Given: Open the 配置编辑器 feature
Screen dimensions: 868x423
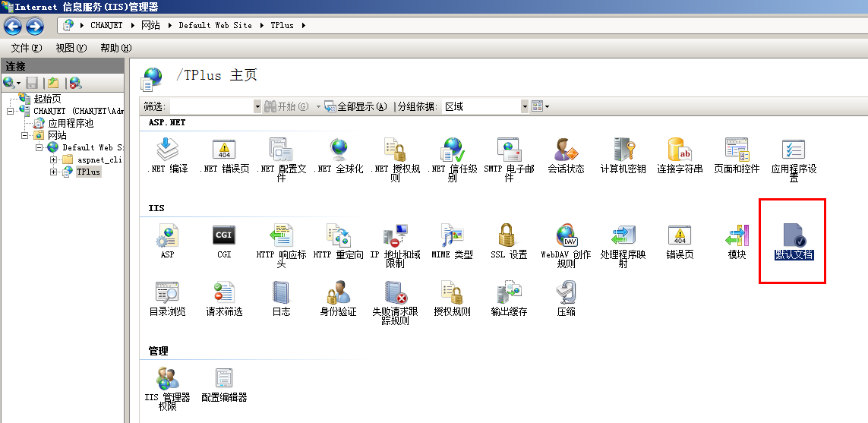Looking at the screenshot, I should [x=224, y=384].
